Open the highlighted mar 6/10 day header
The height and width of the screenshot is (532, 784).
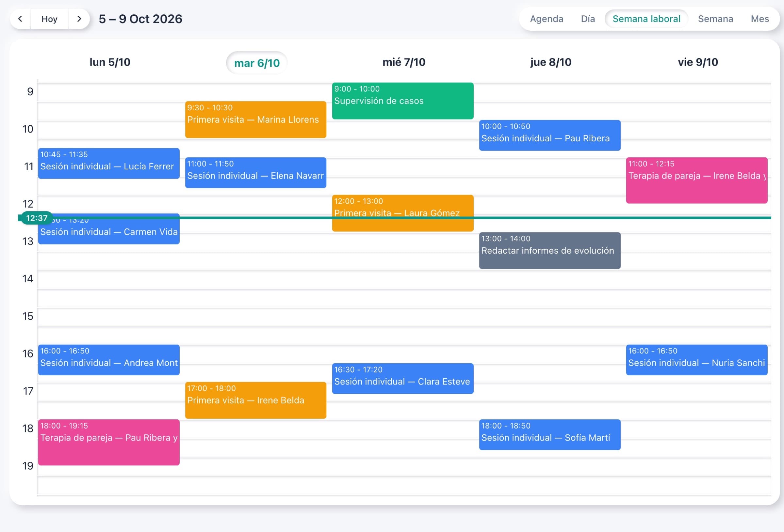257,63
